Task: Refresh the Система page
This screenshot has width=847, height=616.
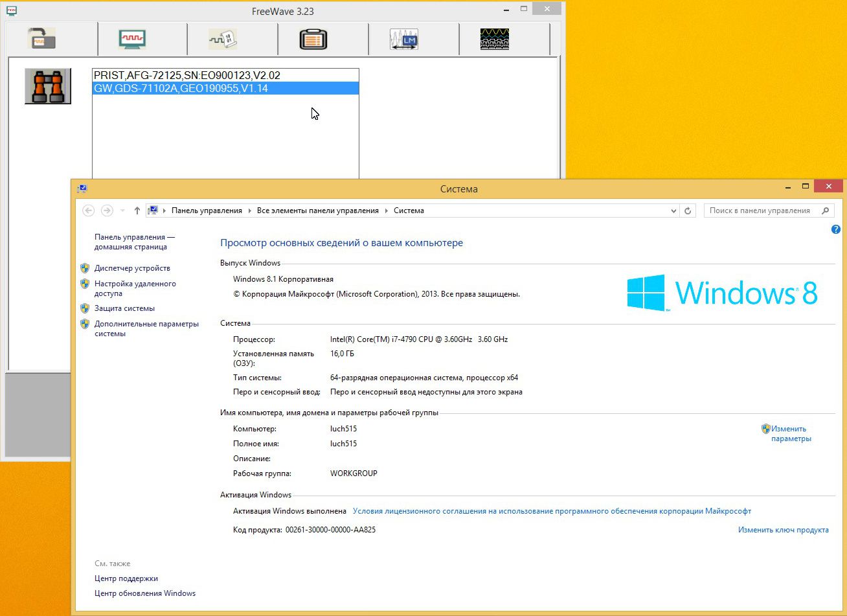Action: [x=688, y=211]
